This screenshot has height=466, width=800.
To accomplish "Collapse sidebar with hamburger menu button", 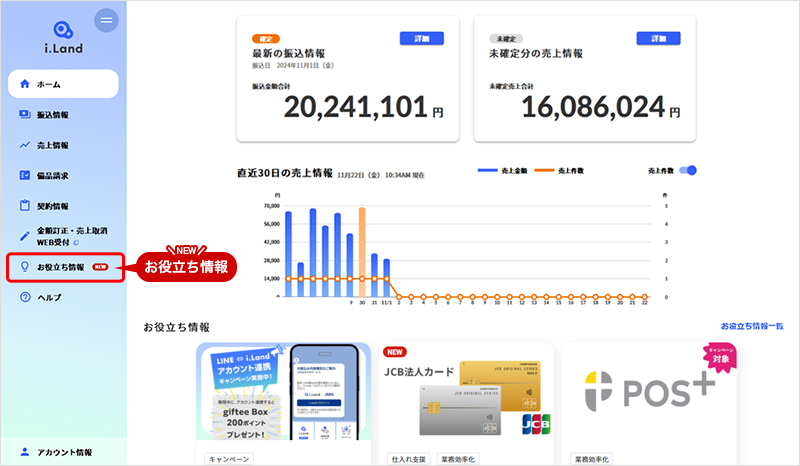I will [107, 20].
